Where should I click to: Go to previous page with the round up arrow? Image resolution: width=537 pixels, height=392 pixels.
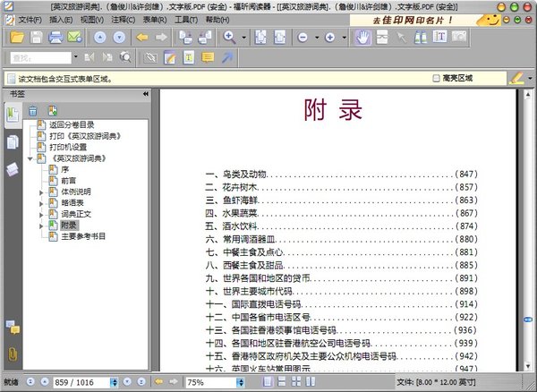(x=99, y=38)
